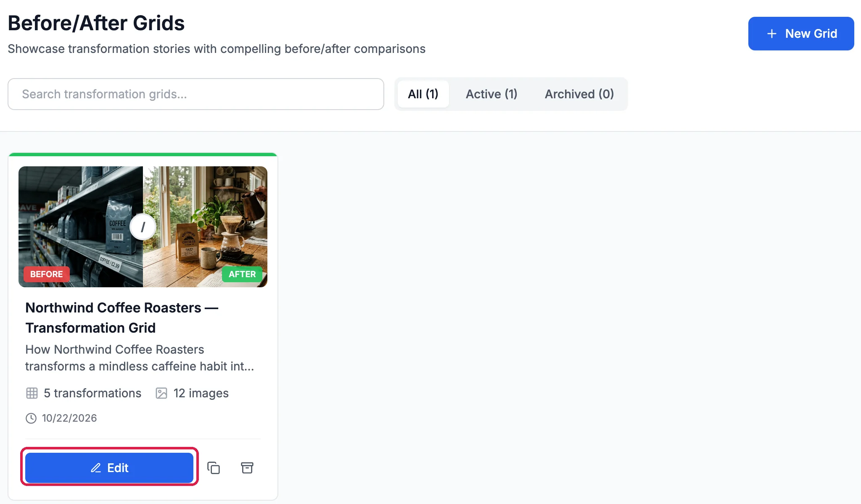Focus the Search transformation grids field
Image resolution: width=861 pixels, height=504 pixels.
pyautogui.click(x=196, y=94)
